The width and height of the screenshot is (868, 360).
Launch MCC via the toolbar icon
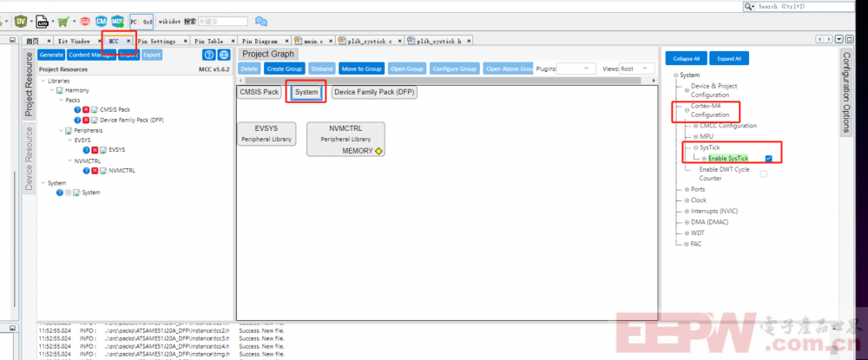pos(117,22)
